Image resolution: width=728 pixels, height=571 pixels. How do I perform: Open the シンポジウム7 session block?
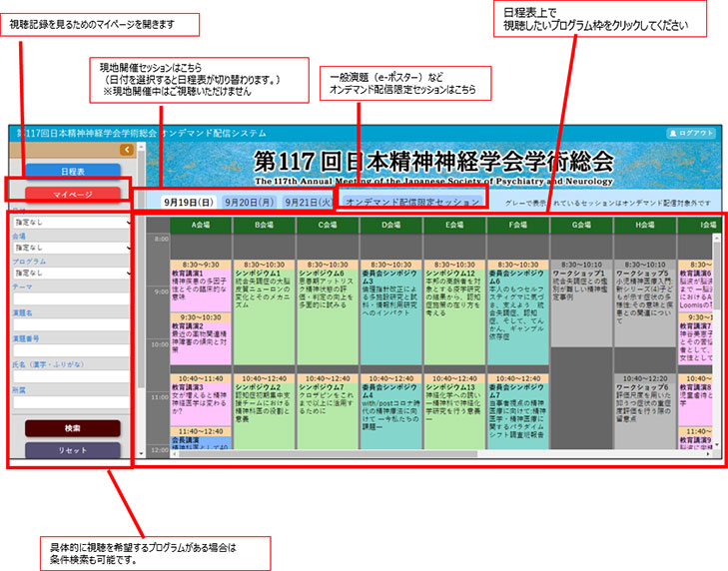[328, 411]
